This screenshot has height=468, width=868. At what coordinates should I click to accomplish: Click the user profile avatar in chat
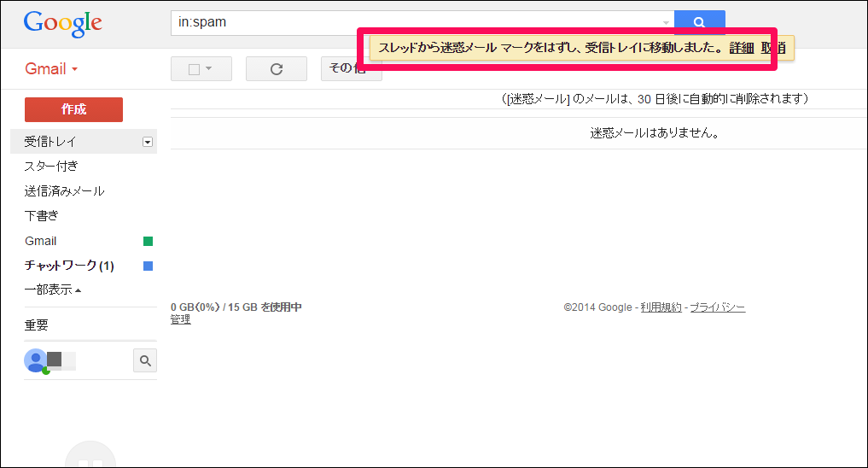35,360
